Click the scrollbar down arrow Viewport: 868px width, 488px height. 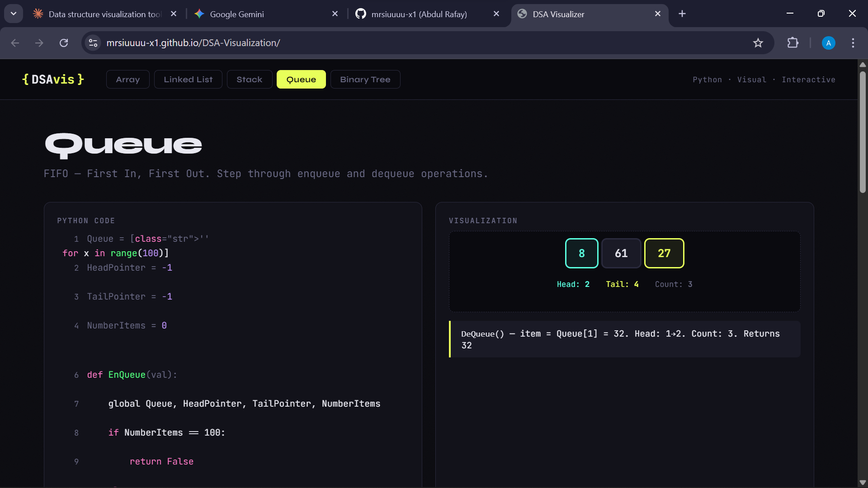point(862,482)
